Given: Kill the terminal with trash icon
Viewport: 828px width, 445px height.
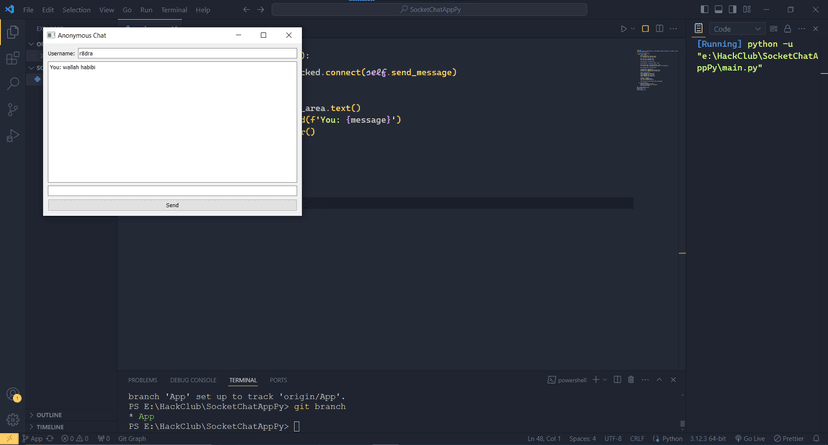Looking at the screenshot, I should point(631,380).
